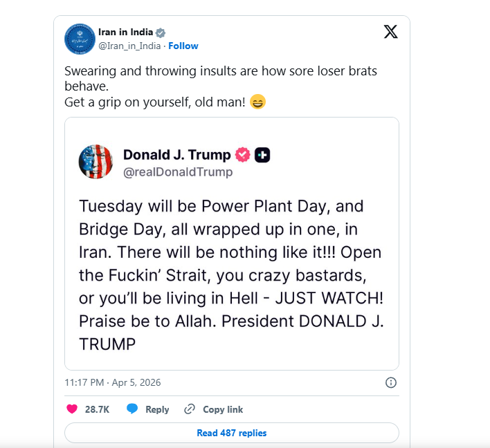Click the 28.7K likes count
Image resolution: width=490 pixels, height=448 pixels.
tap(97, 409)
